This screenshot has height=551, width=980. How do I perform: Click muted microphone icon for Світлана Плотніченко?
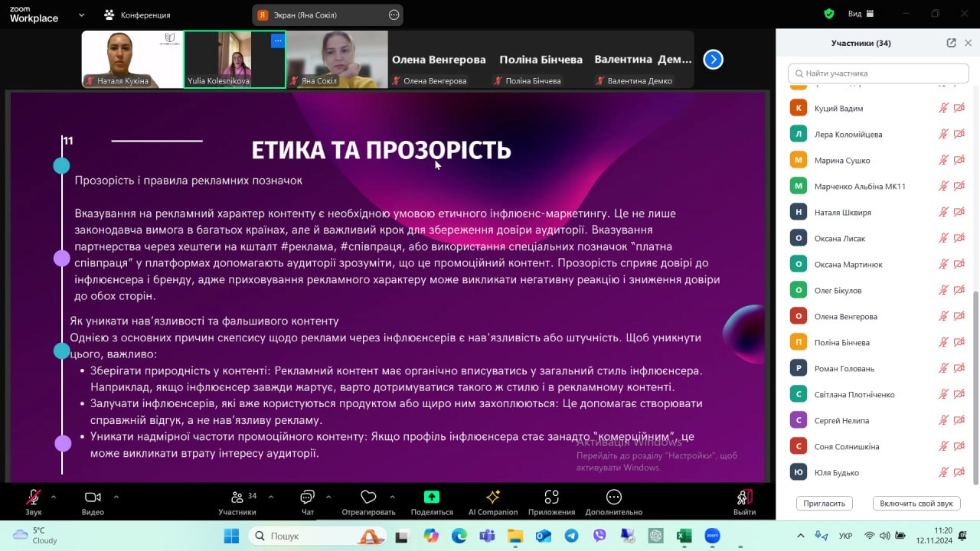944,394
